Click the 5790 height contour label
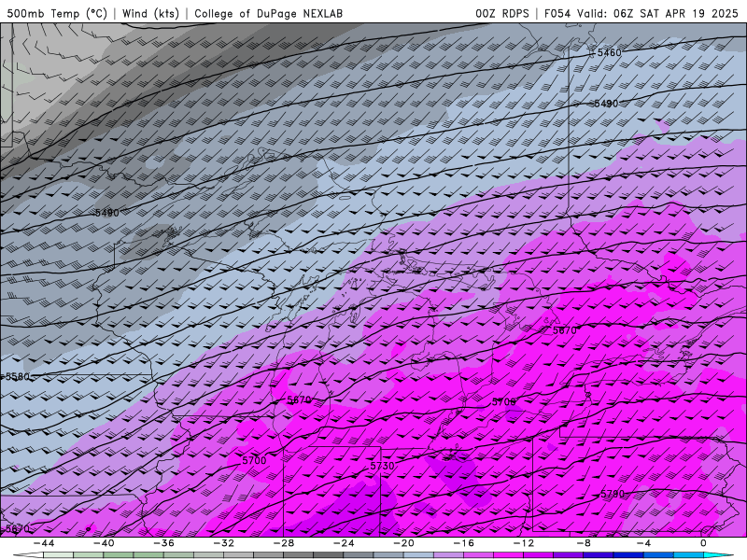 tap(613, 494)
